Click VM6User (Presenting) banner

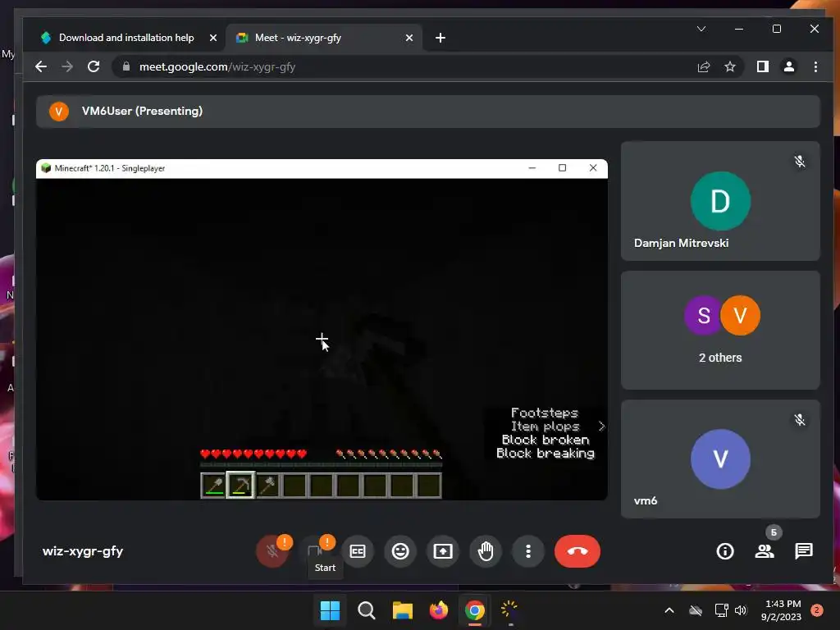427,112
